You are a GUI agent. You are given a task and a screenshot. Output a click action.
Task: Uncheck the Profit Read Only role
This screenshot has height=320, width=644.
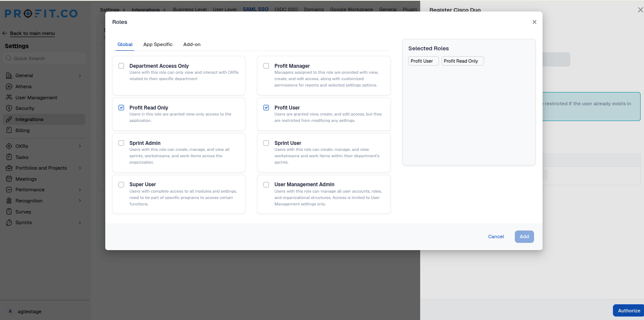pyautogui.click(x=121, y=108)
